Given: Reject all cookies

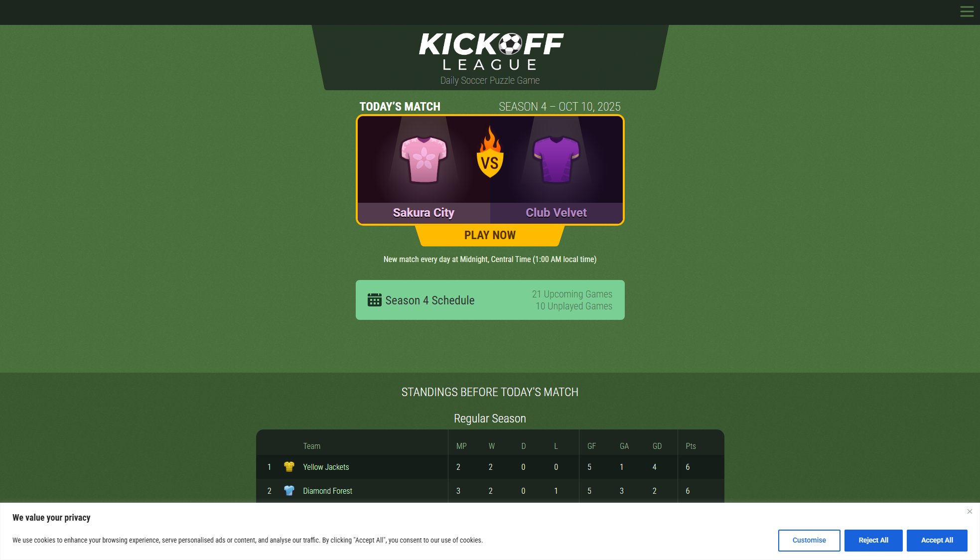Looking at the screenshot, I should [x=873, y=541].
